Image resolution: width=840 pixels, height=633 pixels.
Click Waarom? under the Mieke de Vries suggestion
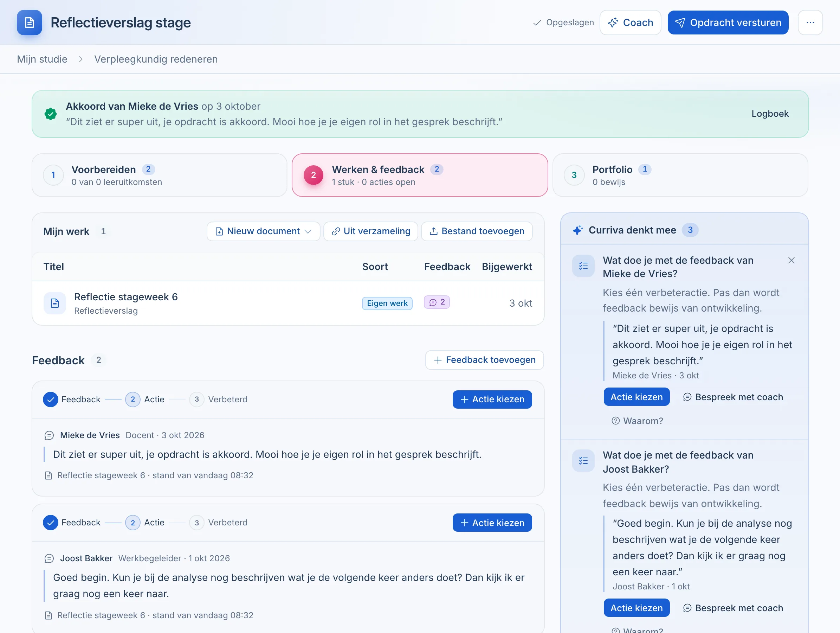pos(637,421)
